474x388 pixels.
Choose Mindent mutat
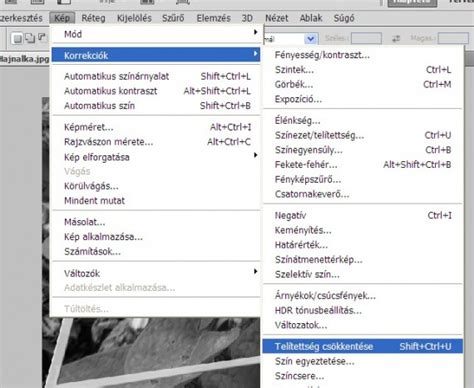pos(156,201)
